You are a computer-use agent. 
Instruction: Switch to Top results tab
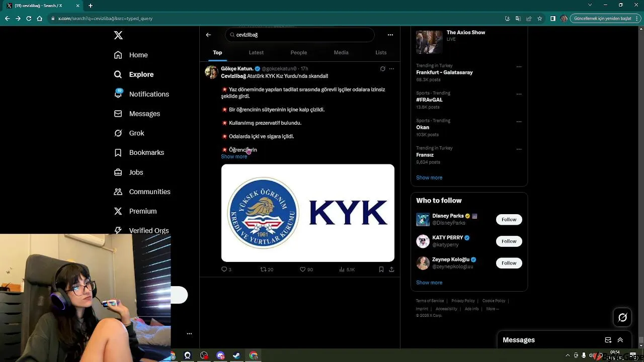(x=217, y=52)
